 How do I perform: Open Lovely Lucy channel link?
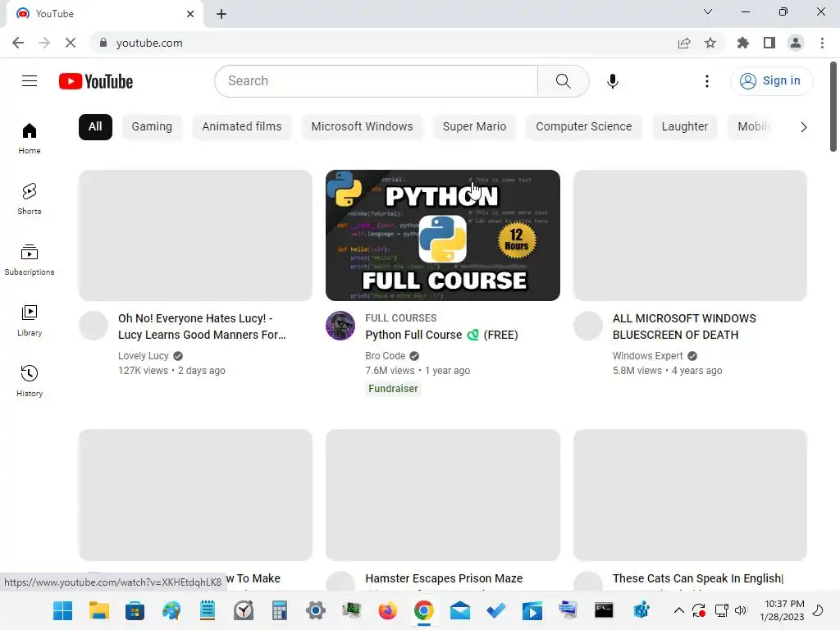[143, 356]
